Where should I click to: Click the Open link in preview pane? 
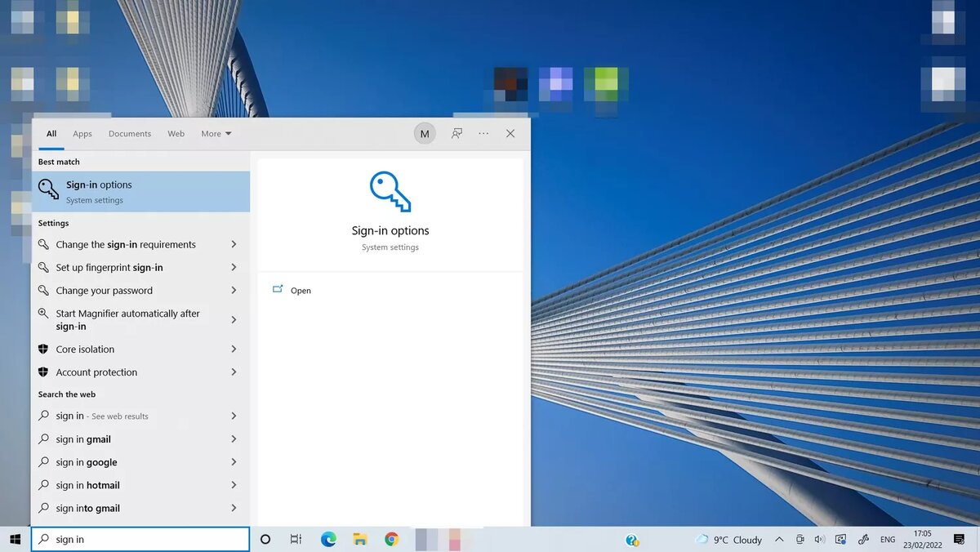point(301,291)
